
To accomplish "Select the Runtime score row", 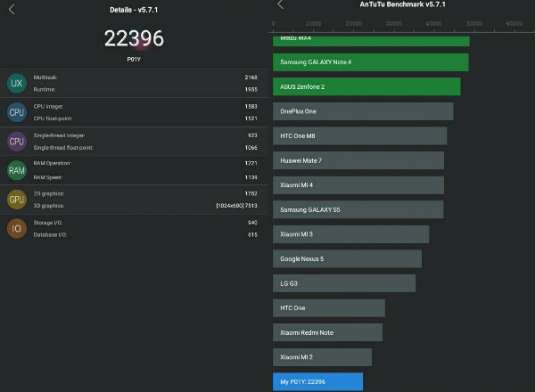I will [x=145, y=89].
